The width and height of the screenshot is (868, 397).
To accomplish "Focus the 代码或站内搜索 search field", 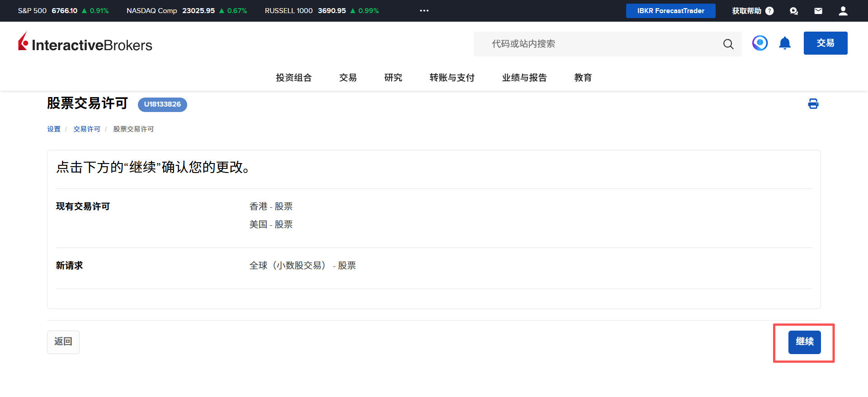I will (597, 44).
